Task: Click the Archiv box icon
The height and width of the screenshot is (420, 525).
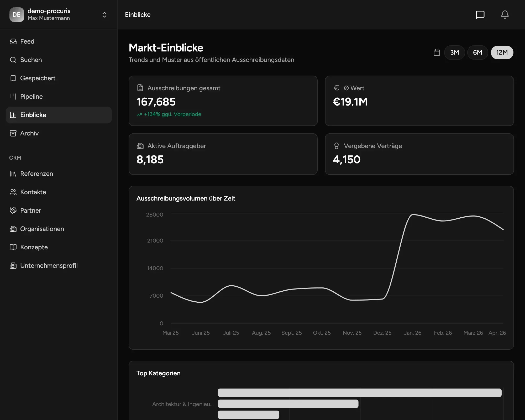Action: click(13, 133)
